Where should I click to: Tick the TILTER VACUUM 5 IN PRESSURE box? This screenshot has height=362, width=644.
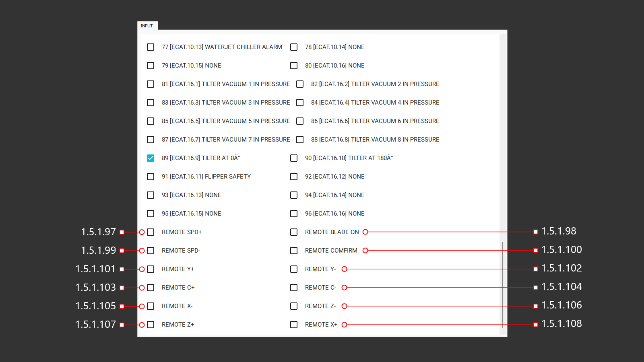point(151,121)
